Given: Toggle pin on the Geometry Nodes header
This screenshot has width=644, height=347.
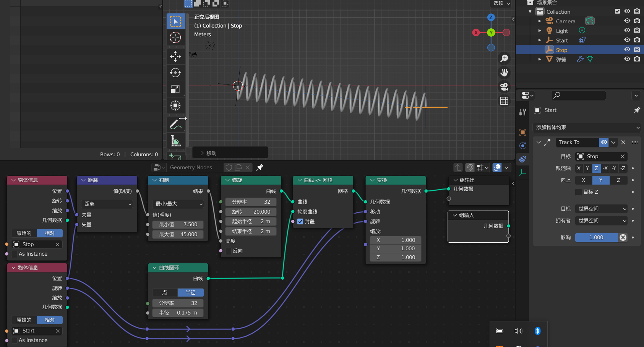Looking at the screenshot, I should (260, 167).
